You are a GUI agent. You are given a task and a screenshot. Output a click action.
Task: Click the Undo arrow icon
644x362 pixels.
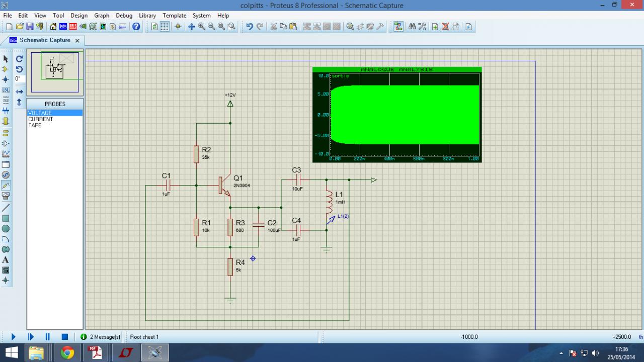click(x=250, y=27)
